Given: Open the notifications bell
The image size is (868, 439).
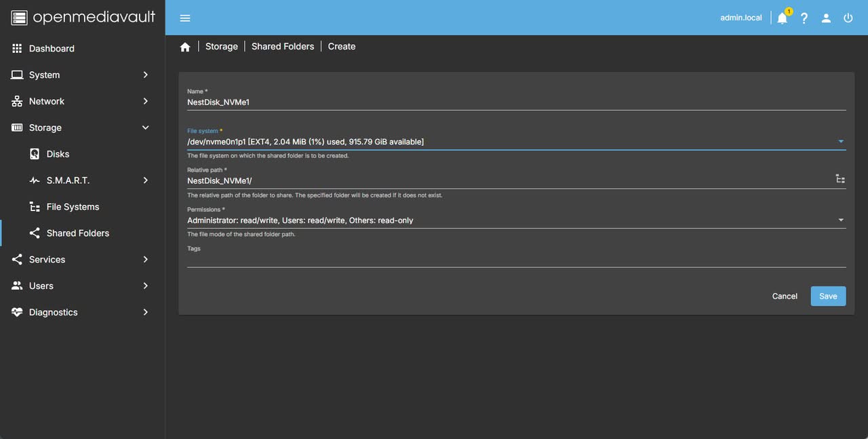Looking at the screenshot, I should (782, 18).
